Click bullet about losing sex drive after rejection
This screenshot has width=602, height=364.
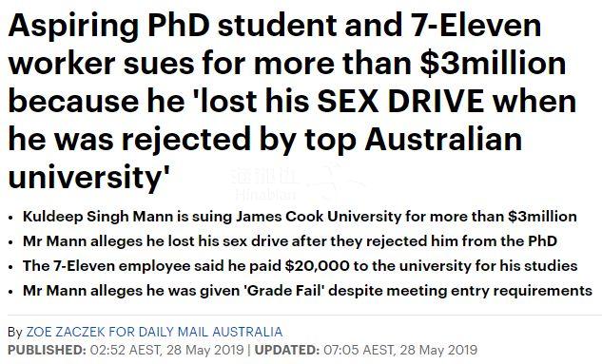(x=290, y=241)
